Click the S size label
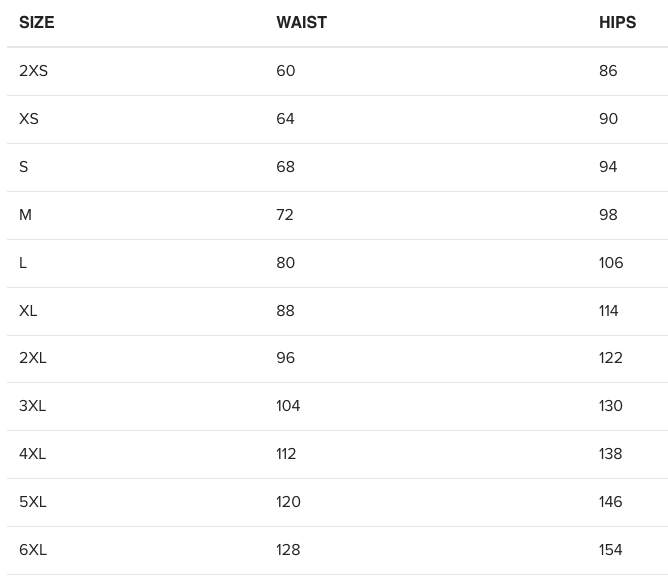This screenshot has height=579, width=668. click(x=23, y=167)
